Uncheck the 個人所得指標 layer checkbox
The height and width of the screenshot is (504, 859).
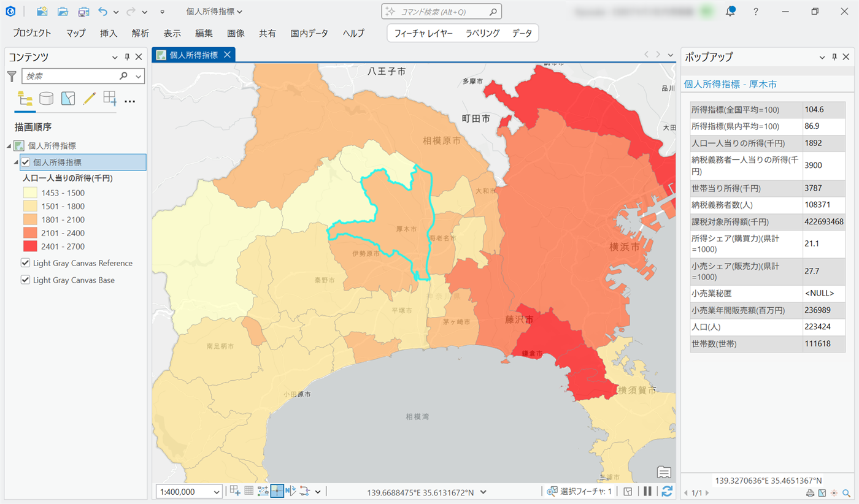(25, 162)
